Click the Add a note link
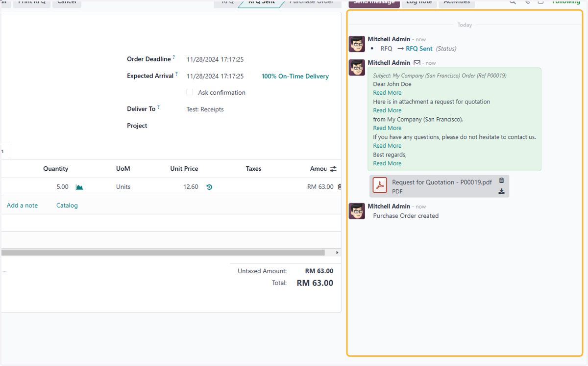 pos(22,206)
